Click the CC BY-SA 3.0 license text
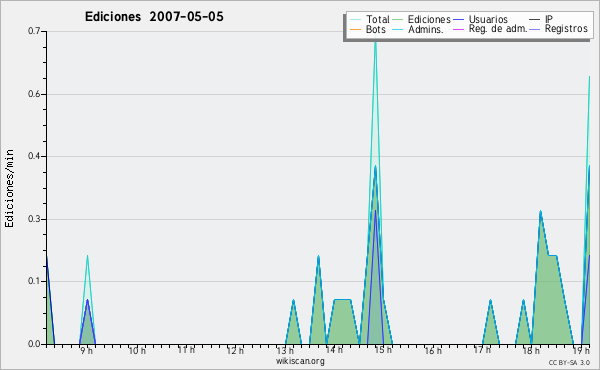This screenshot has height=370, width=600. coord(569,362)
